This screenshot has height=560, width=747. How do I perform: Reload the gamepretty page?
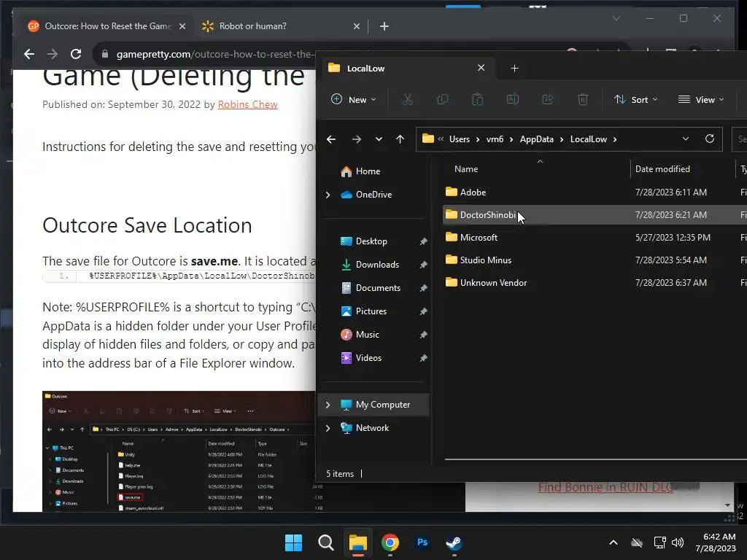(76, 54)
